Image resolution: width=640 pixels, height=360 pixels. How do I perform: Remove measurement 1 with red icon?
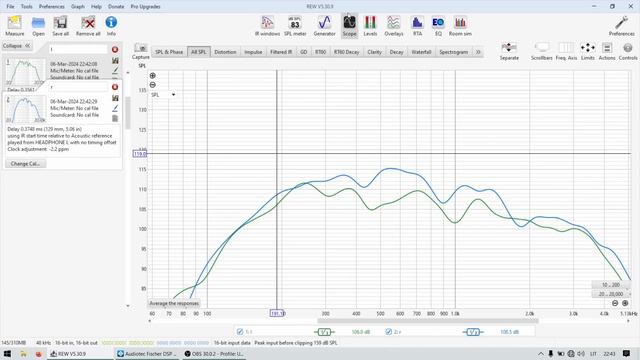115,49
